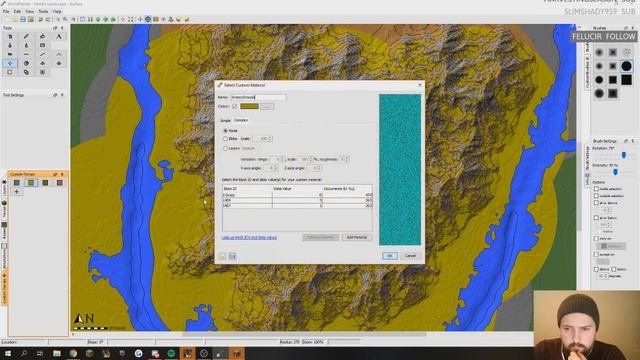Select the None radio option
The image size is (640, 360).
[x=225, y=131]
